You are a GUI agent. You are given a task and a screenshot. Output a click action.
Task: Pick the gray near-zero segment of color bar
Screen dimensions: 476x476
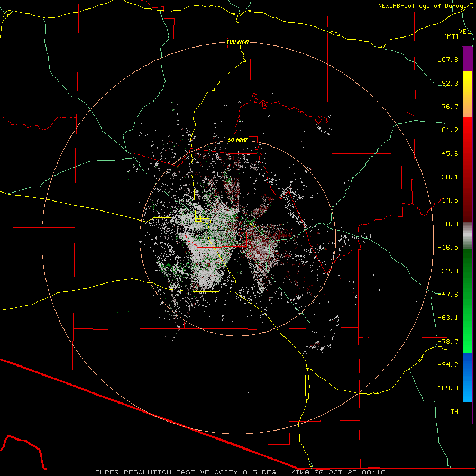pyautogui.click(x=467, y=235)
